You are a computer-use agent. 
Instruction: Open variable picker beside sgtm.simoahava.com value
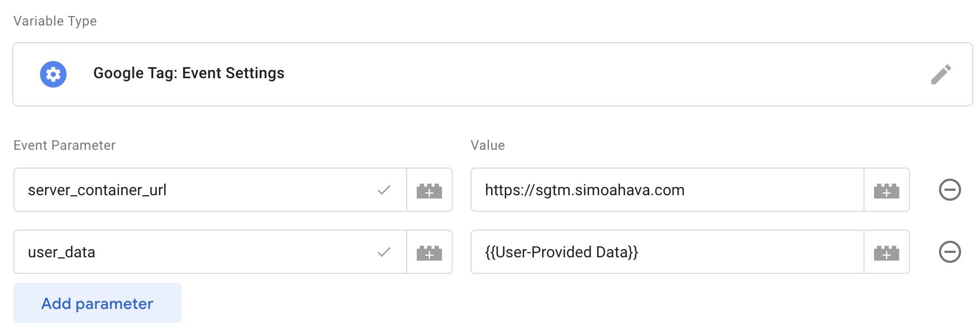(x=887, y=190)
